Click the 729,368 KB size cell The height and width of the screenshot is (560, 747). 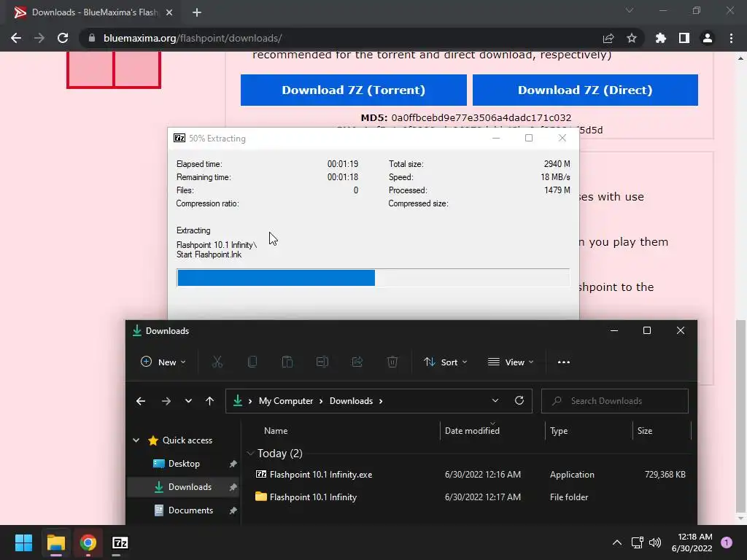point(665,475)
